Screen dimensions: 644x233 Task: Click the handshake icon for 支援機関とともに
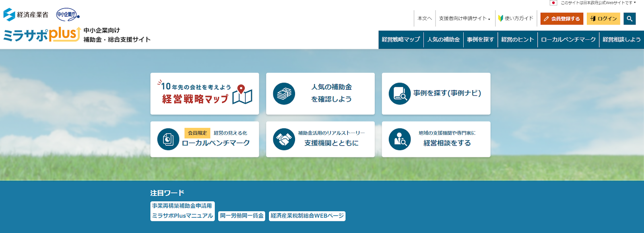point(284,139)
